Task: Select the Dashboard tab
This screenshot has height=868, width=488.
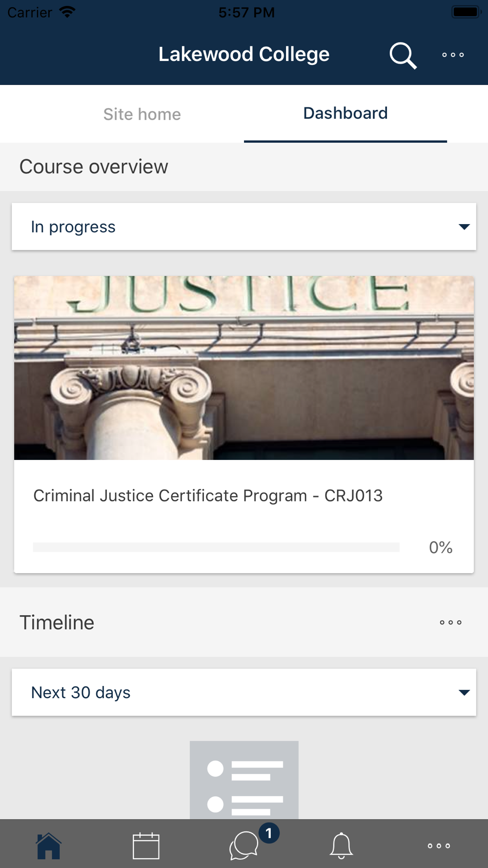Action: click(346, 113)
